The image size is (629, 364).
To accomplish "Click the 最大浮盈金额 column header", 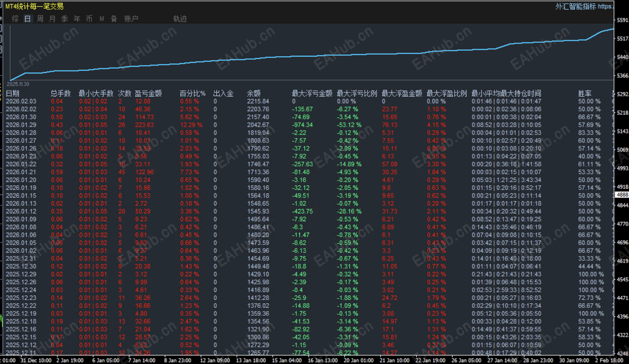I will [x=402, y=93].
